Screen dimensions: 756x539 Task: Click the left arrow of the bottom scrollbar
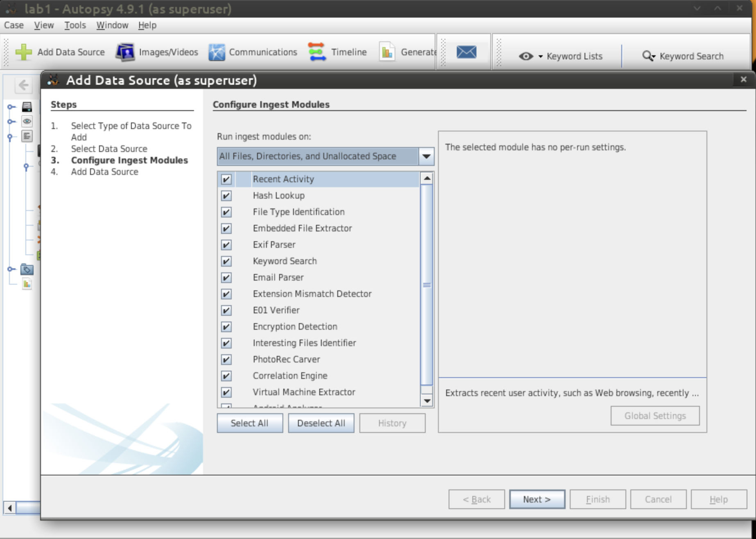click(x=10, y=508)
